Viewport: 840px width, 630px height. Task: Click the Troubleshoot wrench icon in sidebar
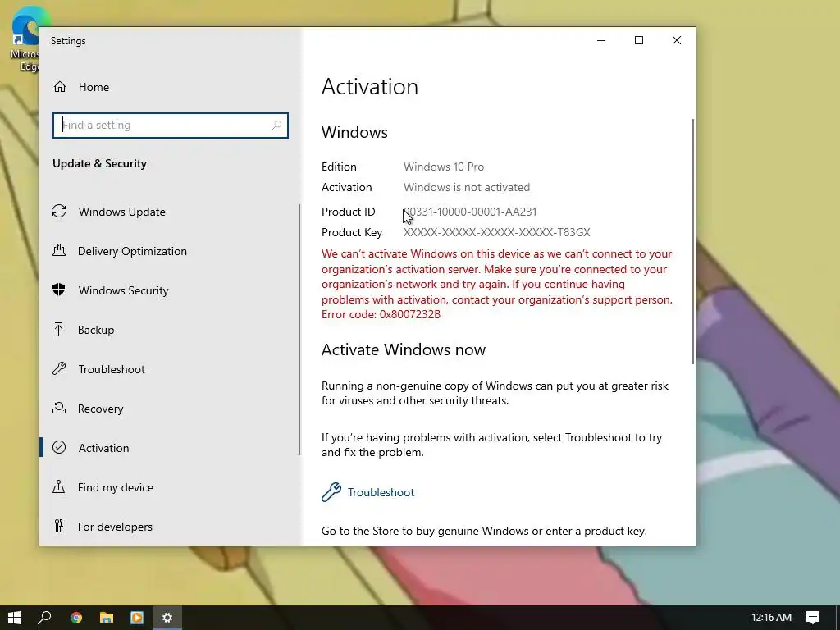(x=59, y=368)
